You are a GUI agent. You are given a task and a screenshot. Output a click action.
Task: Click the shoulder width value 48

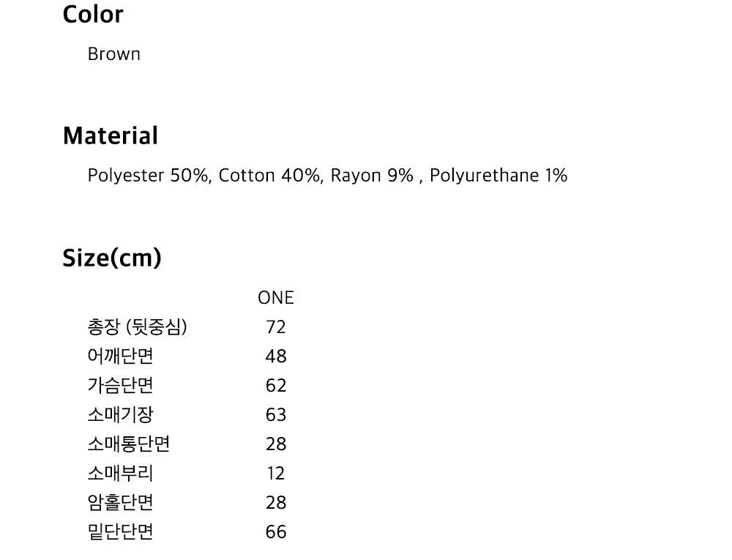click(x=275, y=356)
